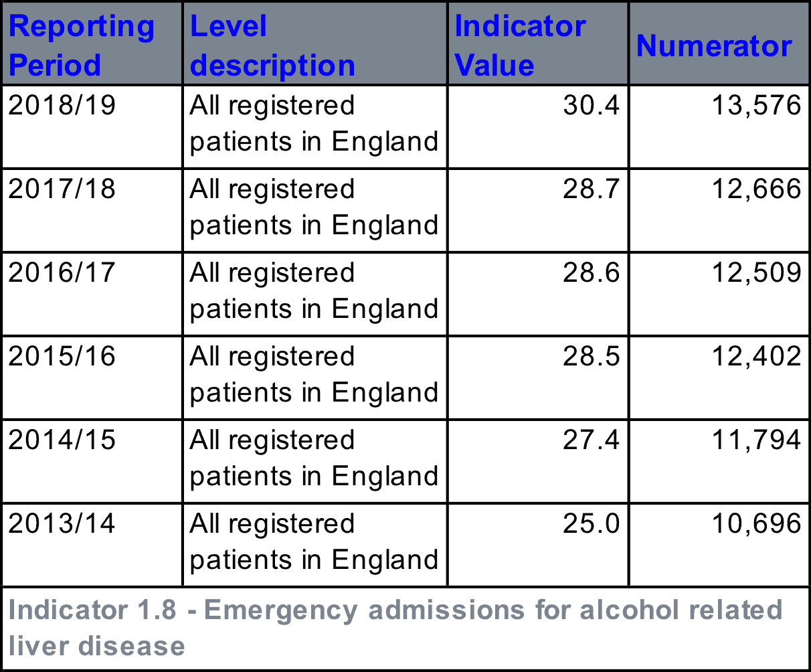
Task: Click the 2018/19 reporting period cell
Action: tap(62, 106)
